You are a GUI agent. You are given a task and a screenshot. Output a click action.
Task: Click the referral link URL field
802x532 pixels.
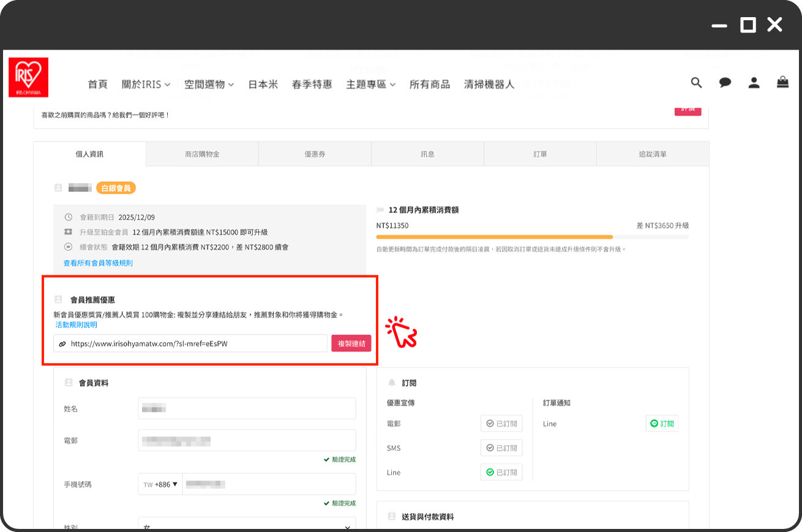[x=196, y=344]
